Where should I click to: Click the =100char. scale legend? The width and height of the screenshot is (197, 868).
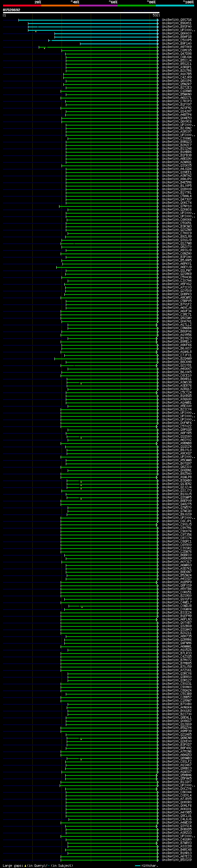coord(146,865)
